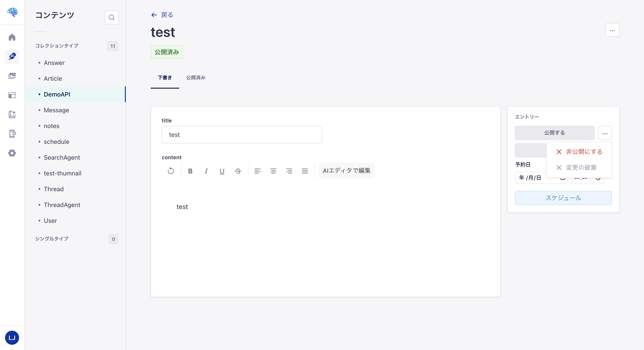This screenshot has width=644, height=350.
Task: Align text to the left
Action: click(x=257, y=171)
